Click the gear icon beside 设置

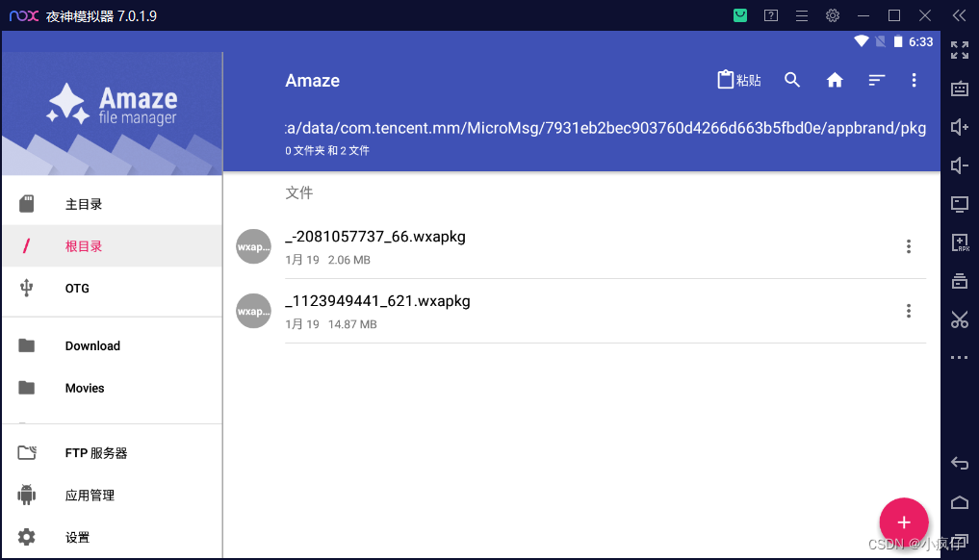click(26, 537)
